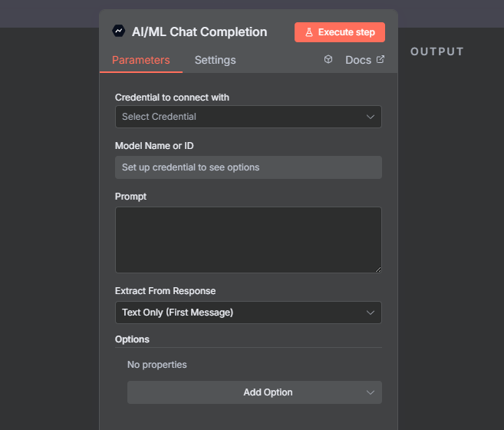
Task: Click the Options section heading
Action: (132, 339)
